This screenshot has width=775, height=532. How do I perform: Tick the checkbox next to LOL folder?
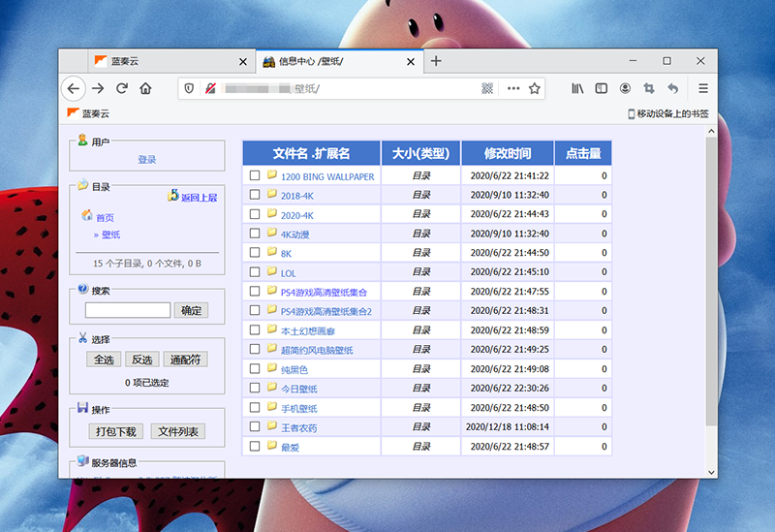click(255, 272)
